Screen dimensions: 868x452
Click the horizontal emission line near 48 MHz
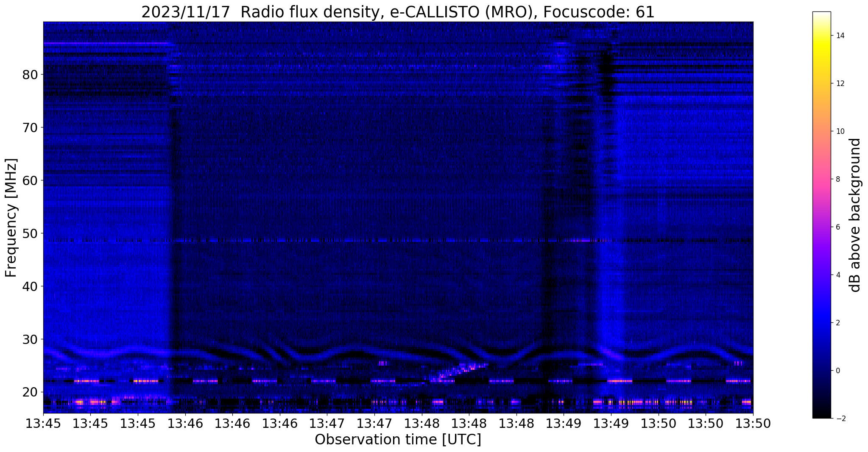(x=398, y=240)
